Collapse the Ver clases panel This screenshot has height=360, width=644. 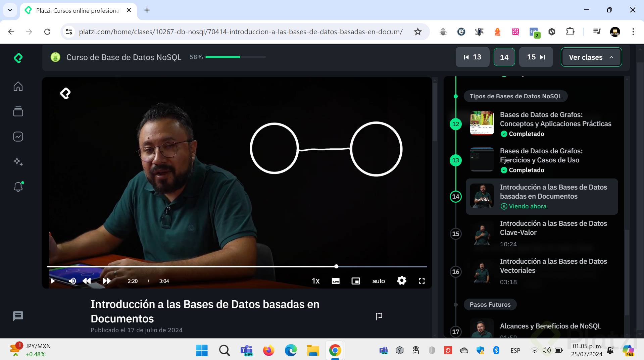(x=591, y=57)
